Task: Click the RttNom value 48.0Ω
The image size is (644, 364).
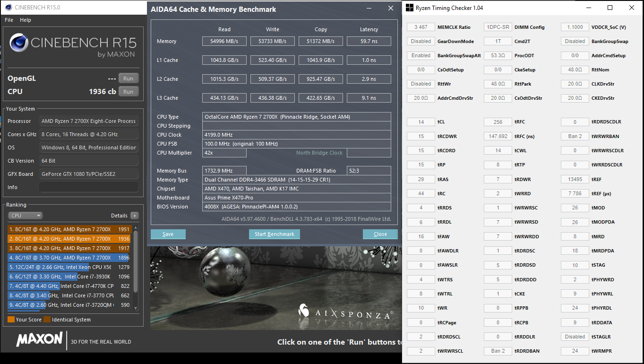Action: 575,69
